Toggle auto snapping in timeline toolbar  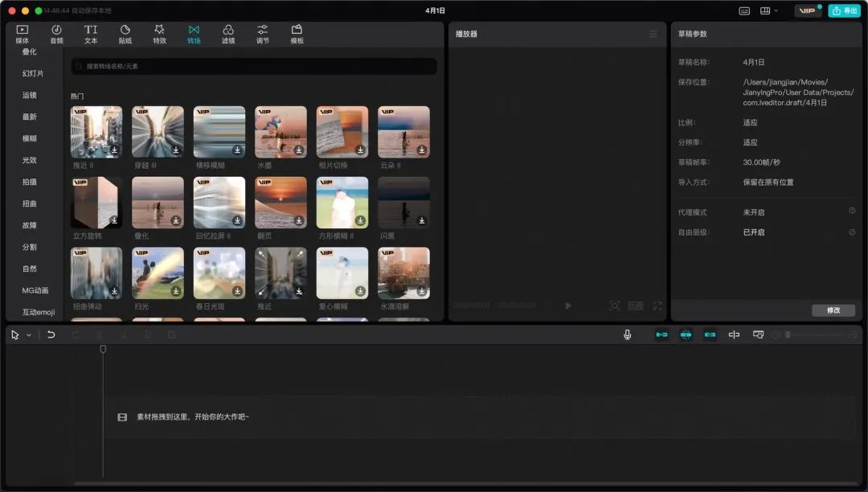tap(686, 334)
